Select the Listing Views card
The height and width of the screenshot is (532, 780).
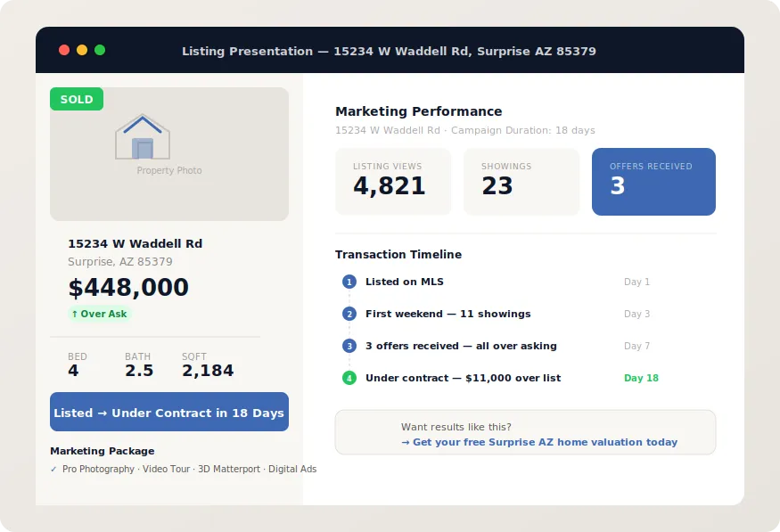[393, 182]
